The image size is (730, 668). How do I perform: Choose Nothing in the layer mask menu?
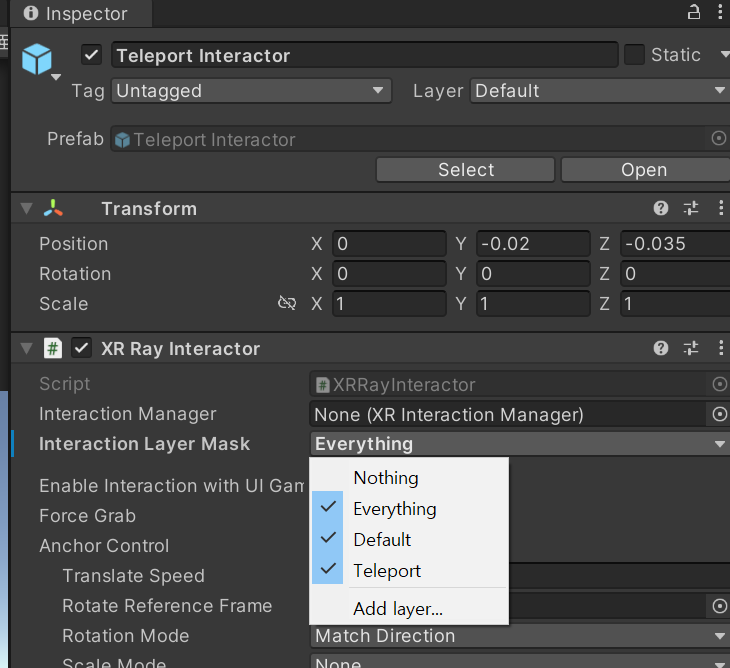(409, 478)
